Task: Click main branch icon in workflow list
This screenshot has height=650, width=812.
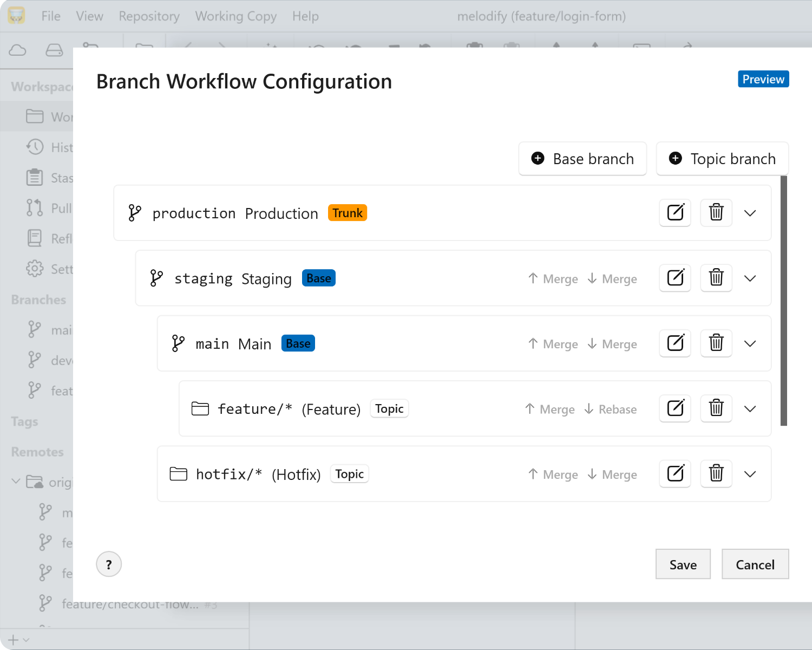Action: 178,343
